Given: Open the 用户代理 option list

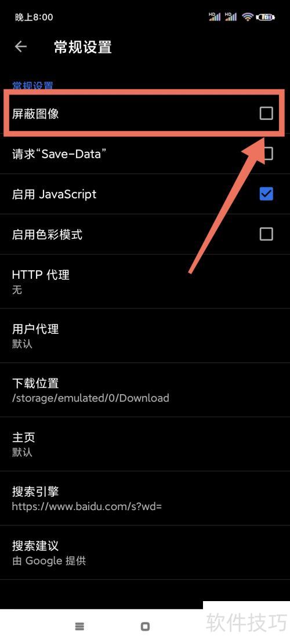Looking at the screenshot, I should 145,336.
